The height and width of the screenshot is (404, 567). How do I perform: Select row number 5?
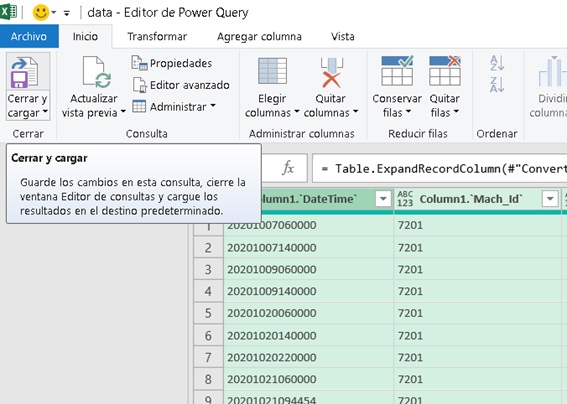click(x=208, y=313)
